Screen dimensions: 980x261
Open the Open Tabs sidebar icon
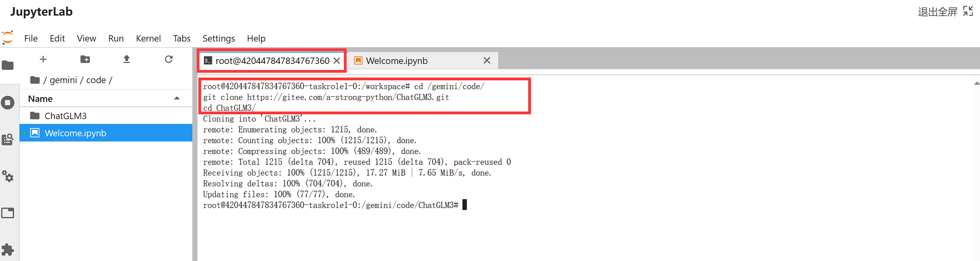[8, 213]
